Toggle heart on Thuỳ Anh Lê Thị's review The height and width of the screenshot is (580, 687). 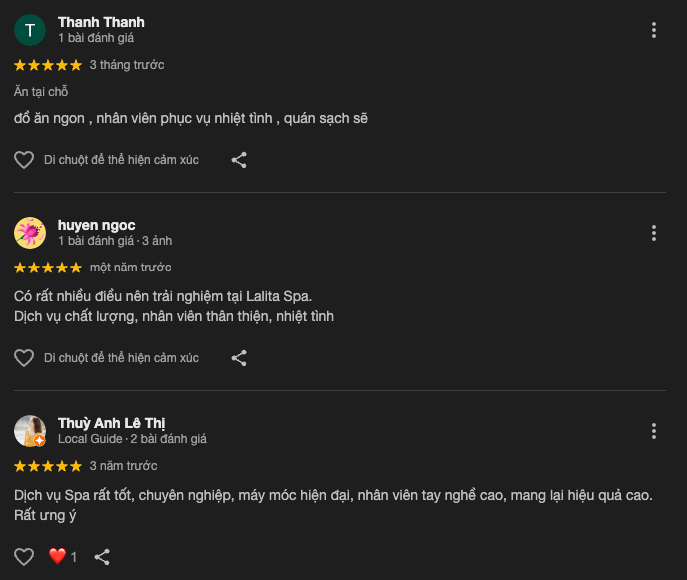pos(24,557)
